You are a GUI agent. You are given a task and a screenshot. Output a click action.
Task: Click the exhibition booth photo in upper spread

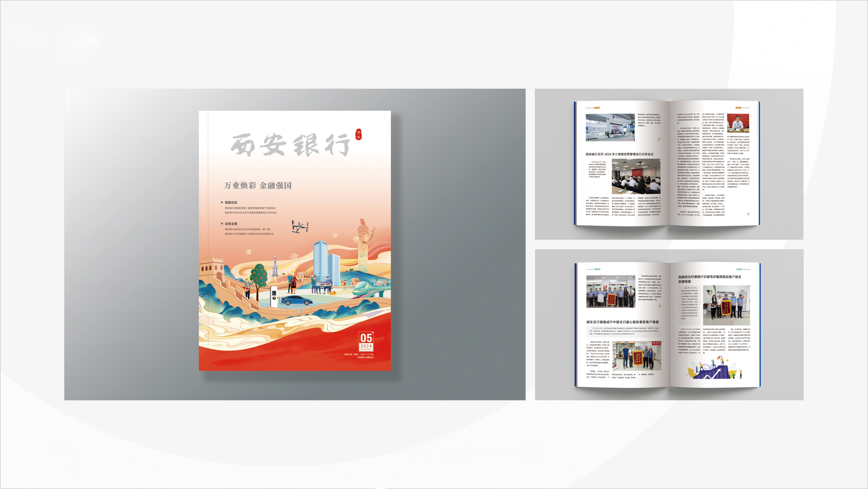(610, 127)
